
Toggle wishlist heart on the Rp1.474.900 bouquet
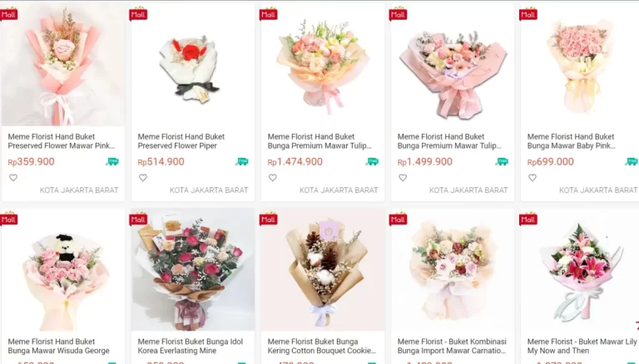pyautogui.click(x=273, y=178)
